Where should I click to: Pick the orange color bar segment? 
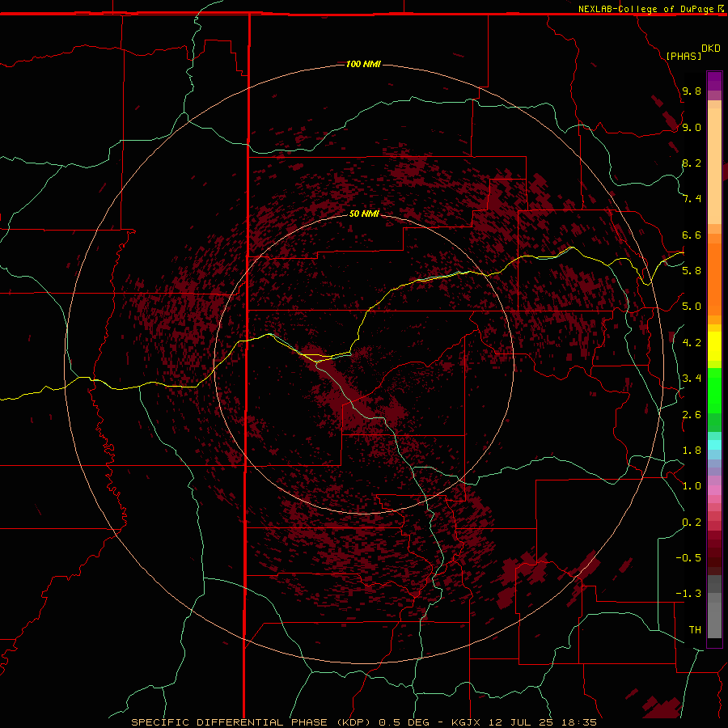click(714, 280)
